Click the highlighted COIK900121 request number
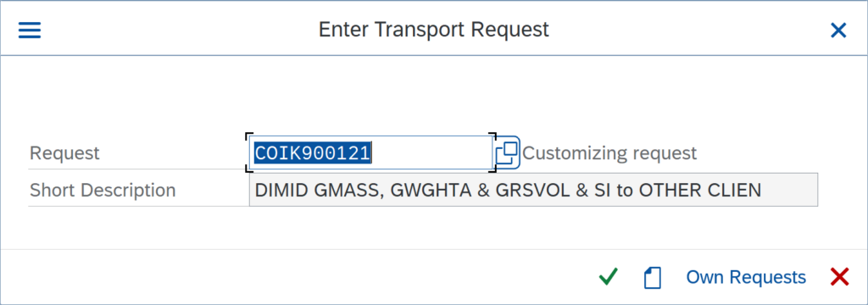 pyautogui.click(x=312, y=152)
